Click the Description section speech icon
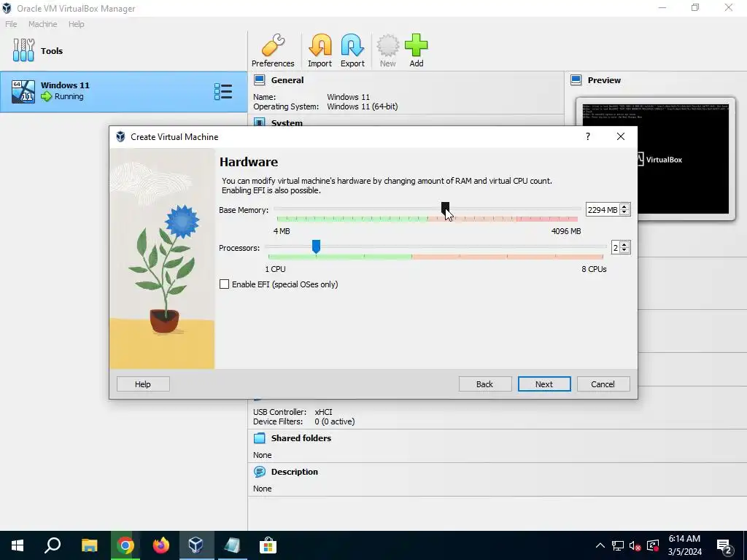 click(259, 472)
